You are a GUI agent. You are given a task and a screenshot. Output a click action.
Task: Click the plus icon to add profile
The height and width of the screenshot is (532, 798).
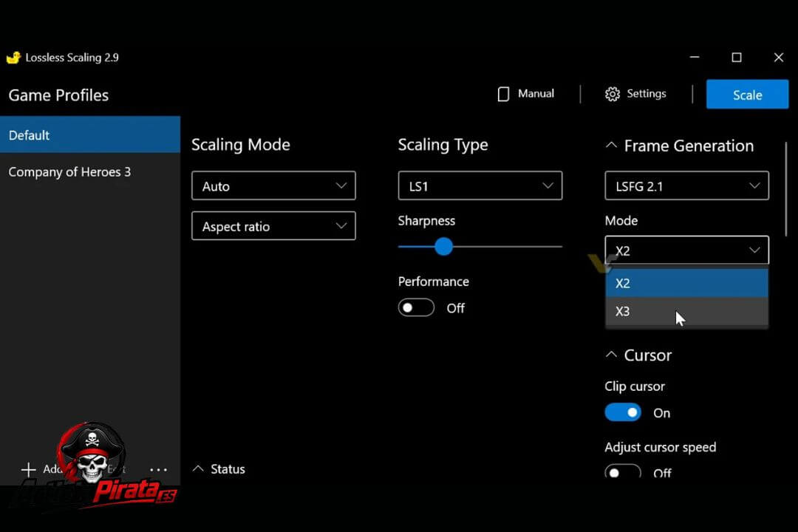[x=29, y=469]
